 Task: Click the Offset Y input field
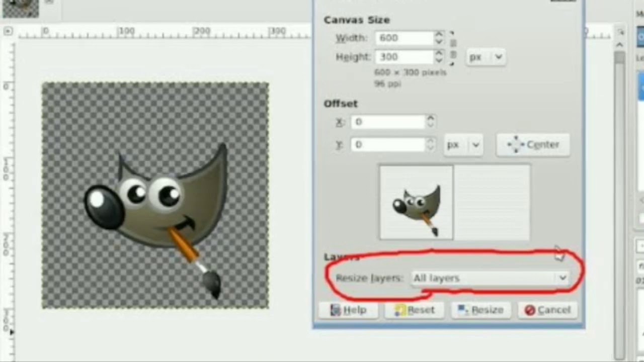click(388, 144)
